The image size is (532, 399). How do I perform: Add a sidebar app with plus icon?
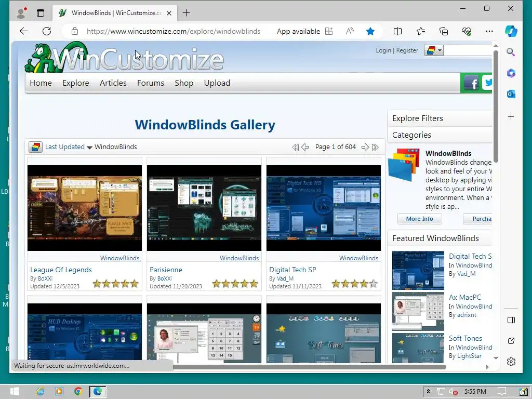511,117
